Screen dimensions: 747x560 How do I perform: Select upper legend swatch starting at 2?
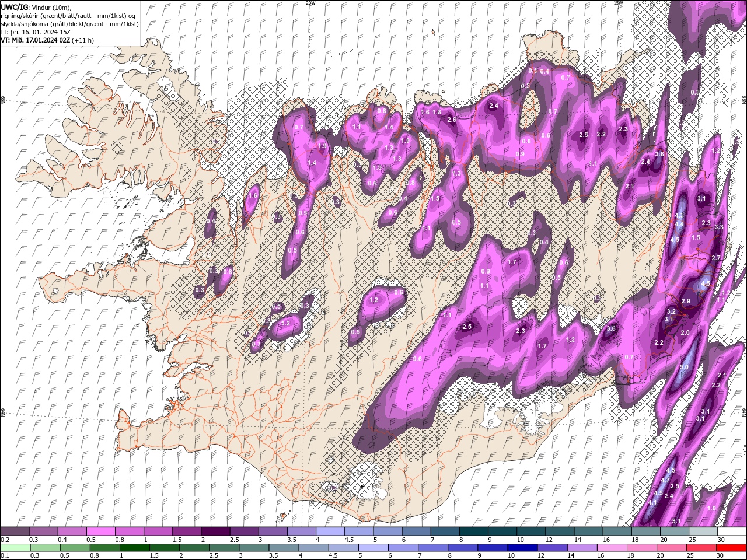coord(215,531)
